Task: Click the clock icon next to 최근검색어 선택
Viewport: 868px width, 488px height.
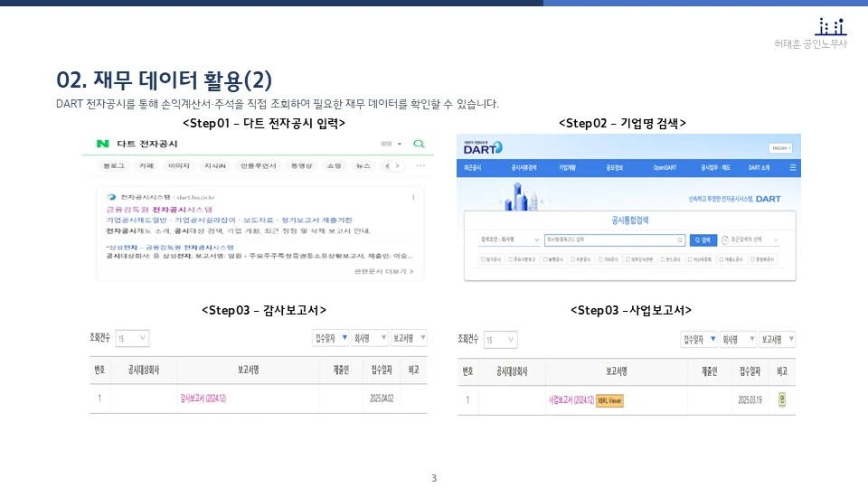Action: coord(724,240)
